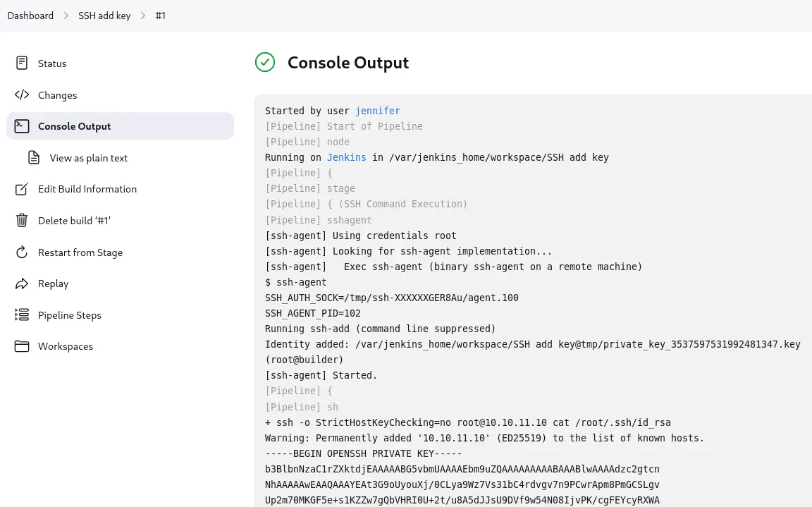Open SSH add key breadcrumb link

104,16
